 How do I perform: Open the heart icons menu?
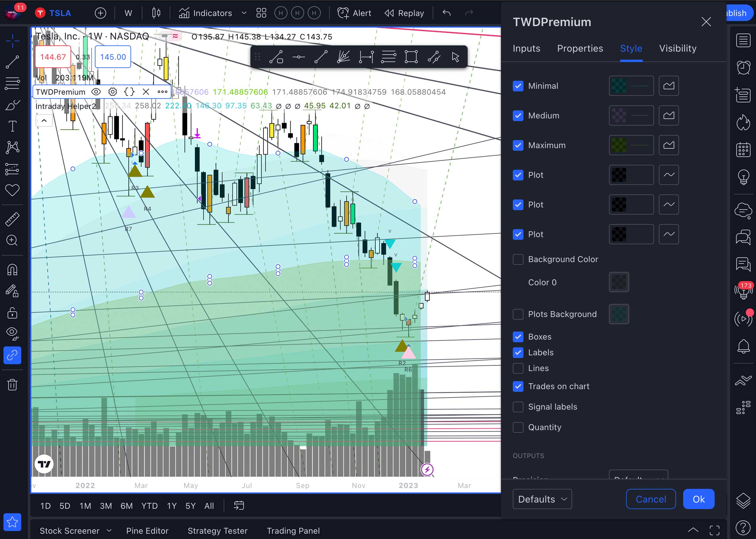pos(13,190)
